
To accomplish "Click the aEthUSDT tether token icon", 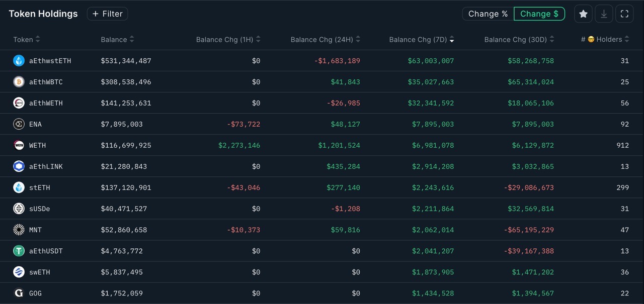I will click(x=19, y=251).
